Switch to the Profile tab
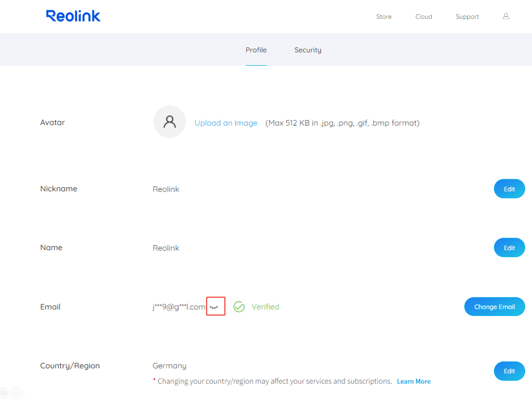 [x=256, y=50]
